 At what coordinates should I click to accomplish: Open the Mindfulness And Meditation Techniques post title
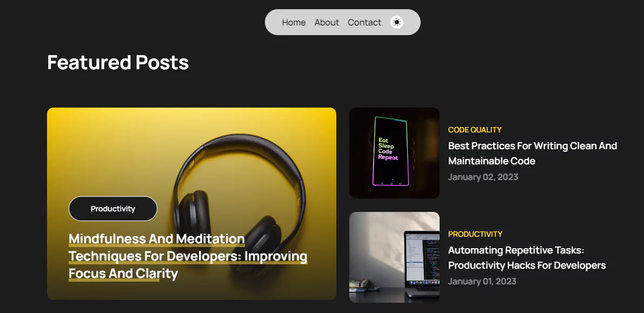188,256
